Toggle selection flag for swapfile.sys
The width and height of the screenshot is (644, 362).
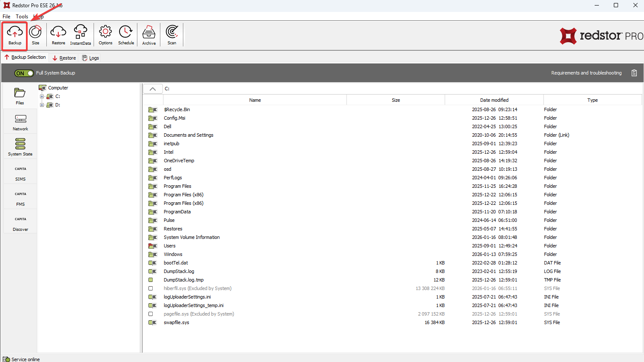click(x=152, y=322)
